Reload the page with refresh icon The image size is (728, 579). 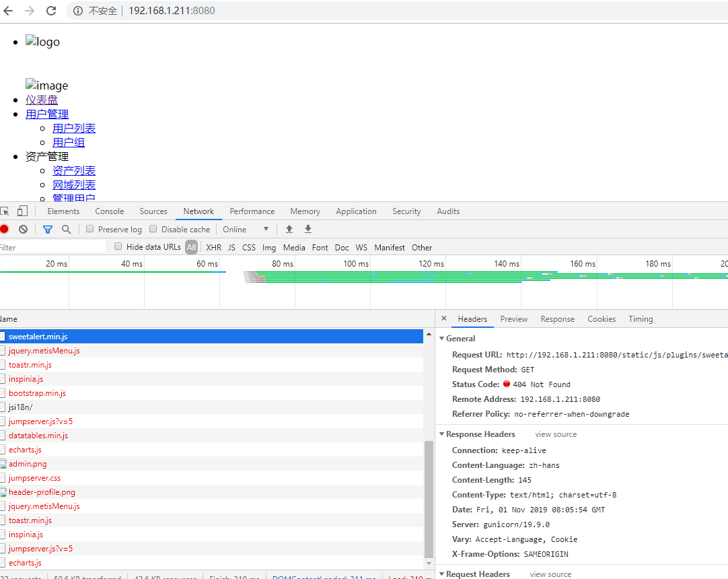click(51, 11)
